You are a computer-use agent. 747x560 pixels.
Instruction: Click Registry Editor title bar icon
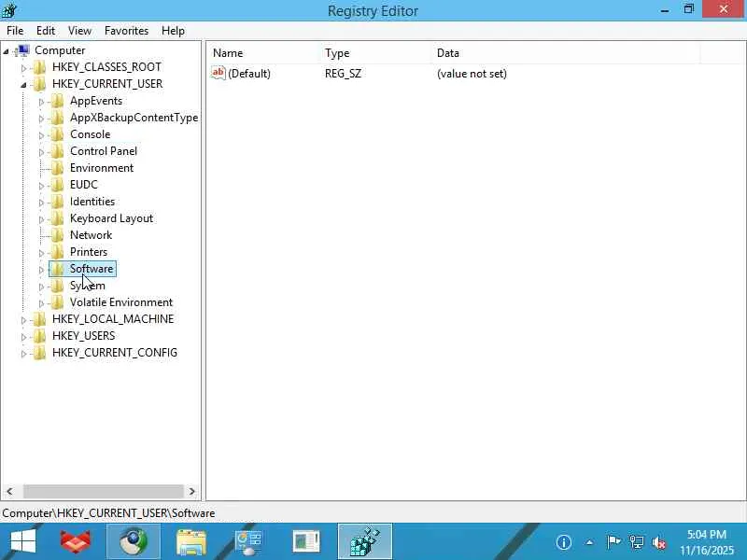point(9,10)
